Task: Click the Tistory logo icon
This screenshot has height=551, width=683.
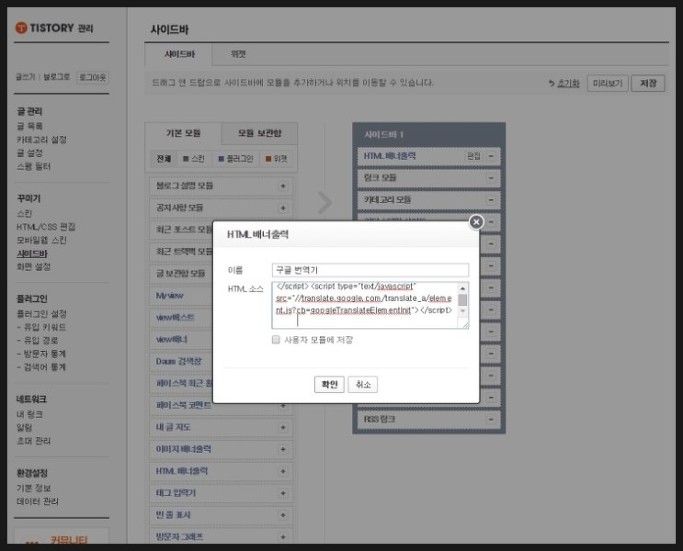Action: (21, 28)
